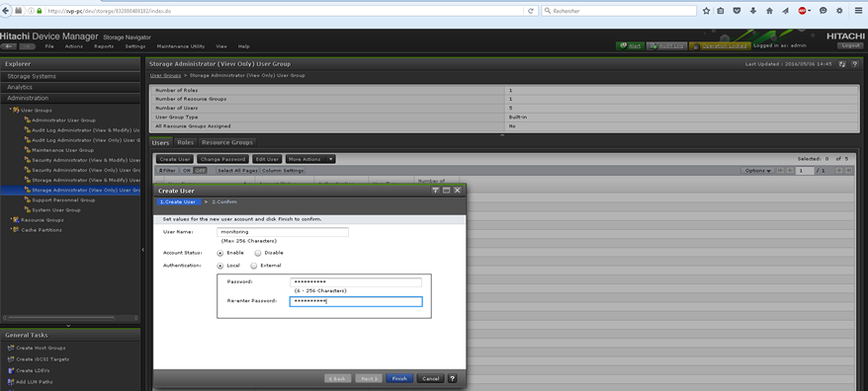Click the green padlock security icon
868x391 pixels.
(x=39, y=11)
